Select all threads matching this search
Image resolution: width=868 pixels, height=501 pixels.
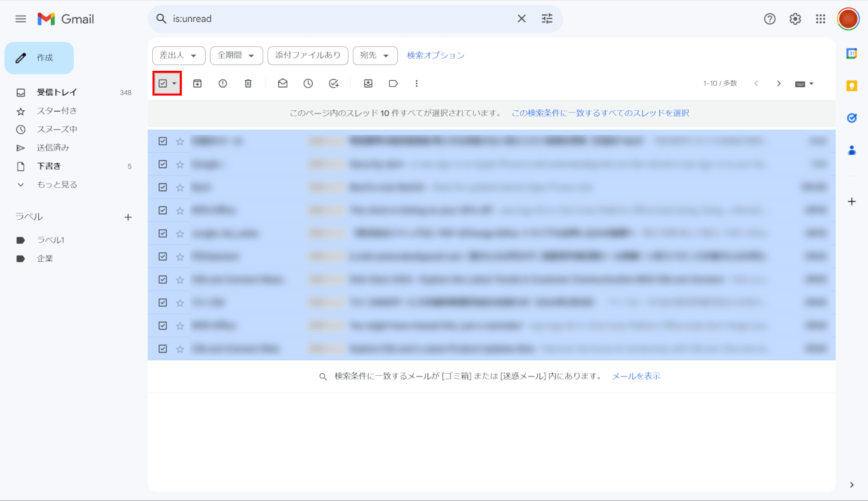pyautogui.click(x=600, y=113)
